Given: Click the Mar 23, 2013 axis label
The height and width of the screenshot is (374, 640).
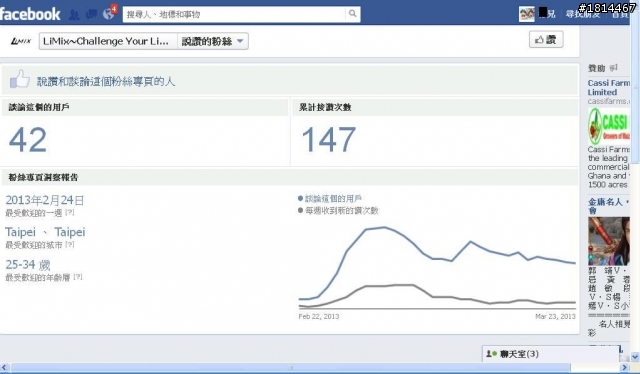Looking at the screenshot, I should tap(555, 316).
